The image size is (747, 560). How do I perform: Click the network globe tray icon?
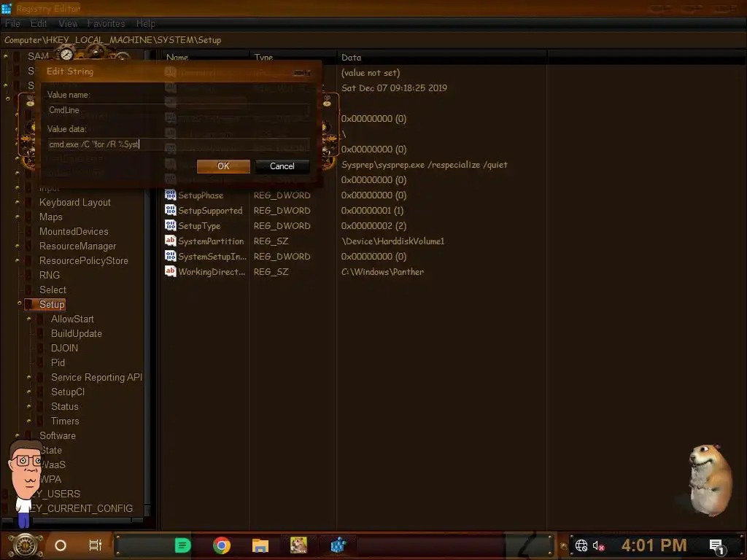(x=581, y=545)
